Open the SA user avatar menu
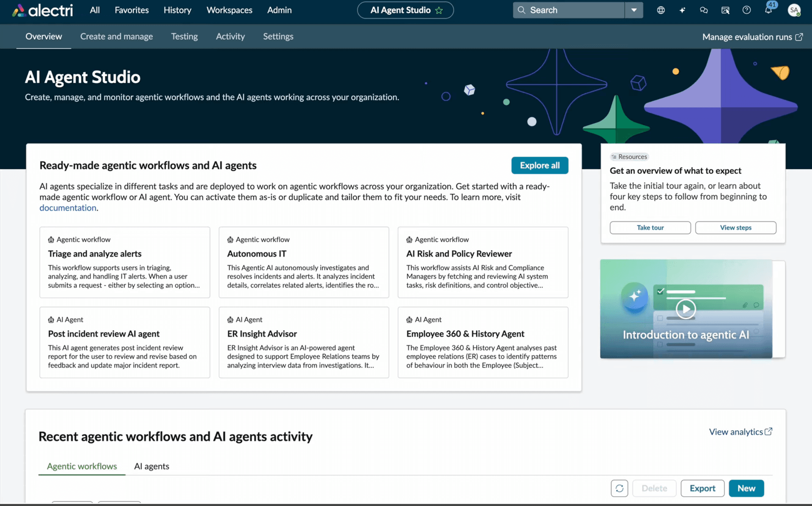Screen dimensions: 812x506 (794, 10)
